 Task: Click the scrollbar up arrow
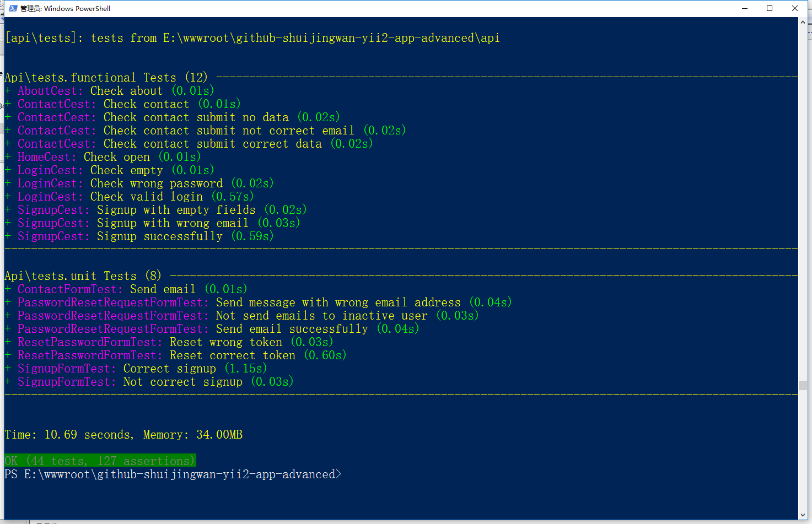[803, 22]
